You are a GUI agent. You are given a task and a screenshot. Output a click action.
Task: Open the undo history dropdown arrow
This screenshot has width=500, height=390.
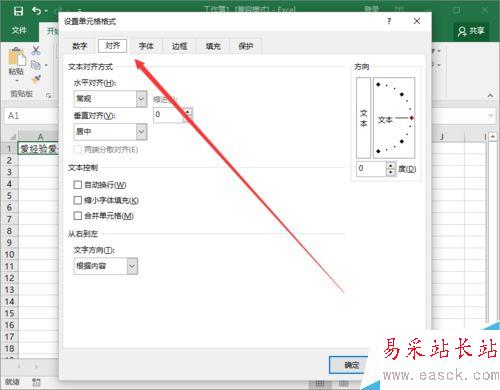tap(46, 11)
